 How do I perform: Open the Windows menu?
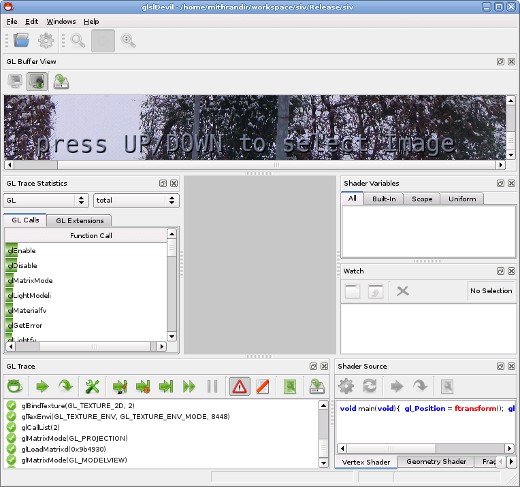click(61, 22)
